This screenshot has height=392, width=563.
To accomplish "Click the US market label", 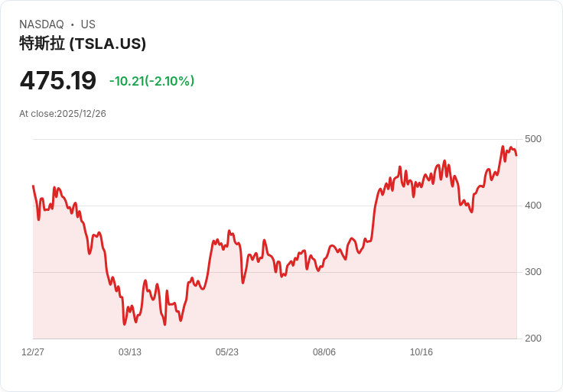I will tap(88, 24).
